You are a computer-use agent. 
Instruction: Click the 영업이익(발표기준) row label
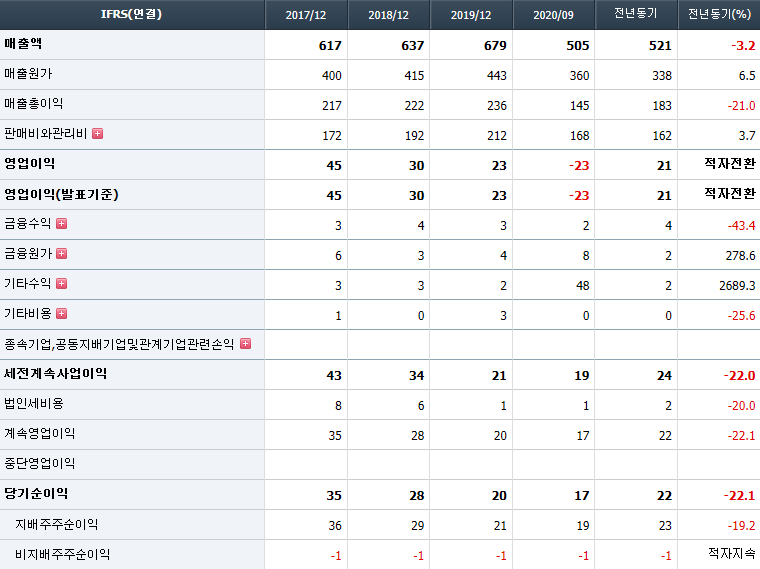click(x=62, y=194)
